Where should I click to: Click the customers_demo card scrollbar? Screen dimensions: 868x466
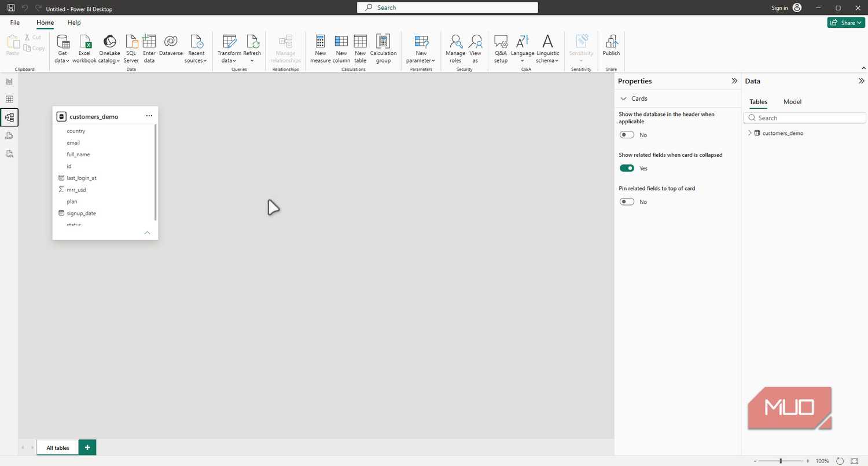point(156,173)
